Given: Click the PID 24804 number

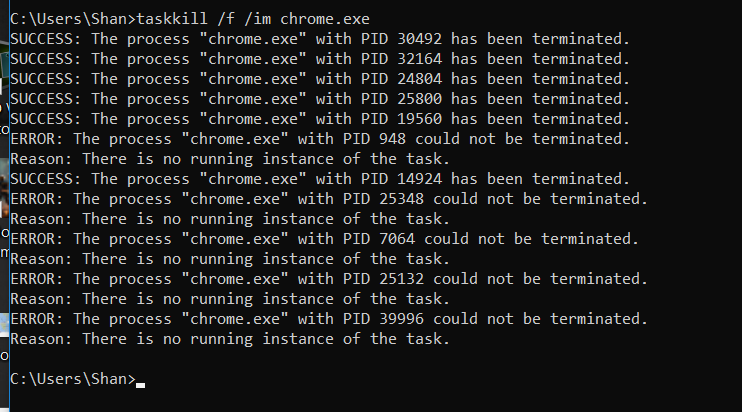Looking at the screenshot, I should [419, 79].
